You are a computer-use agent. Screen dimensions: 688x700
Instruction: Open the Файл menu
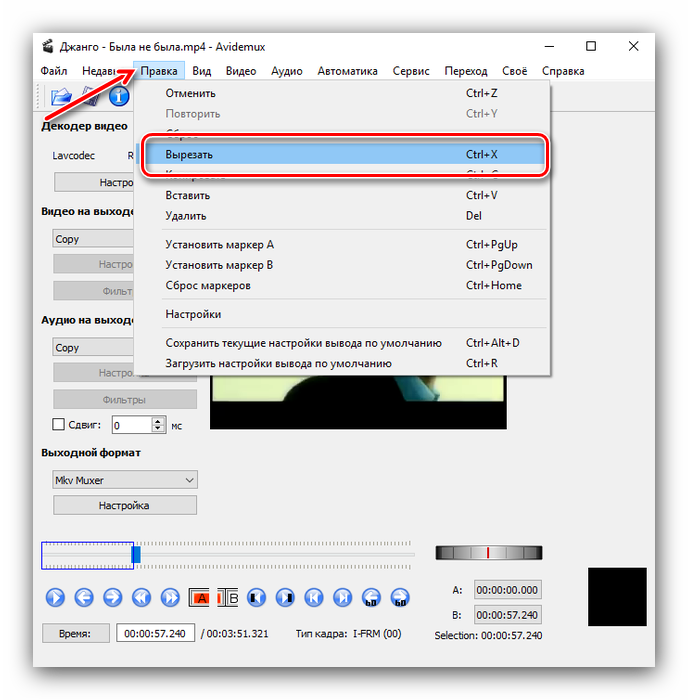[x=54, y=71]
